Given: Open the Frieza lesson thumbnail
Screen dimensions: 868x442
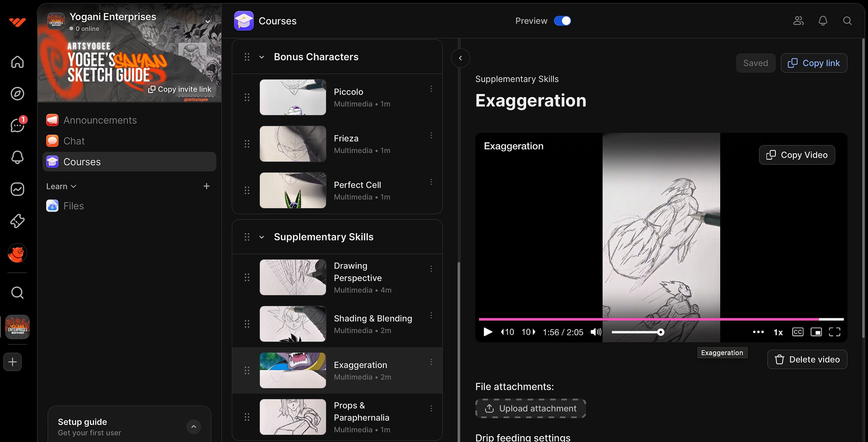Looking at the screenshot, I should (x=293, y=144).
